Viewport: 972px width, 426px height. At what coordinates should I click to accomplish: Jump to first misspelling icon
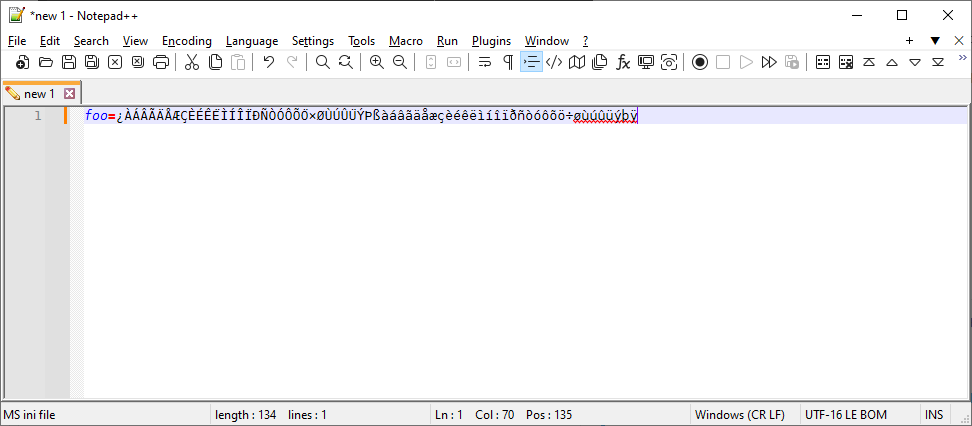point(869,62)
